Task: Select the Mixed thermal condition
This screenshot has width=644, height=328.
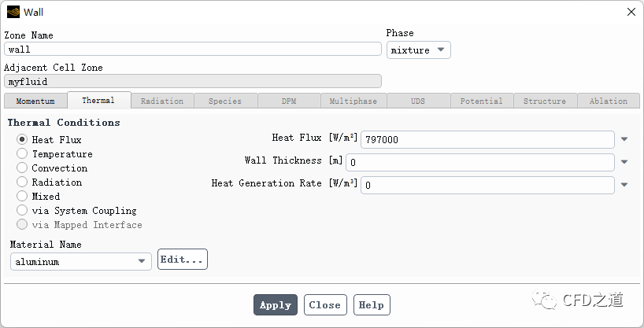Action: tap(22, 196)
